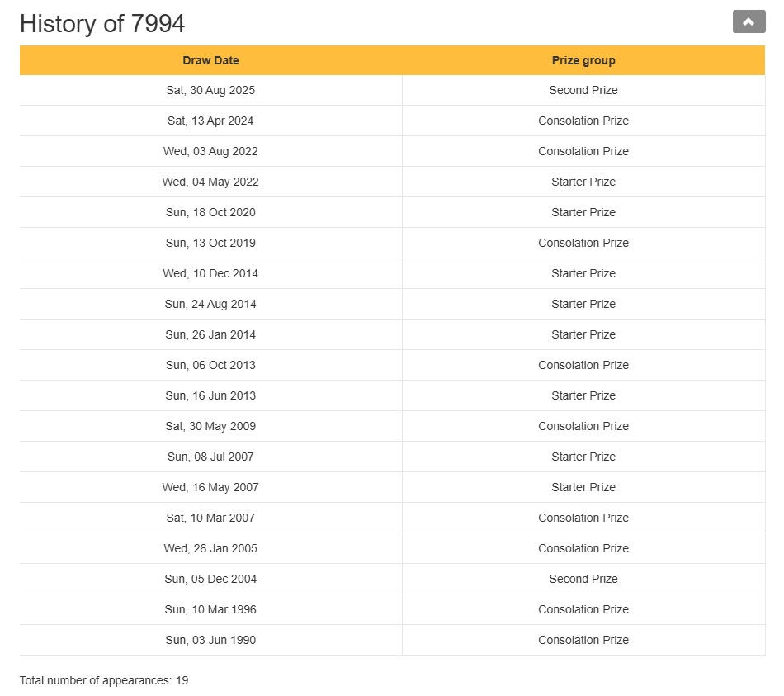Viewport: 784px width, 696px height.
Task: Select the Sun, 03 Jun 1990 draw date
Action: [x=210, y=640]
